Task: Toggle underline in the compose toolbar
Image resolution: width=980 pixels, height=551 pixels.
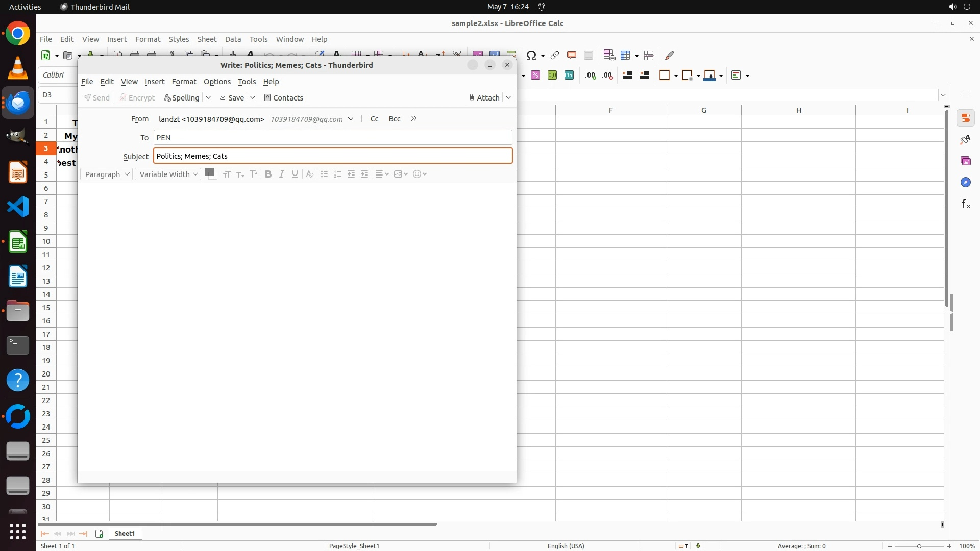Action: pos(295,174)
